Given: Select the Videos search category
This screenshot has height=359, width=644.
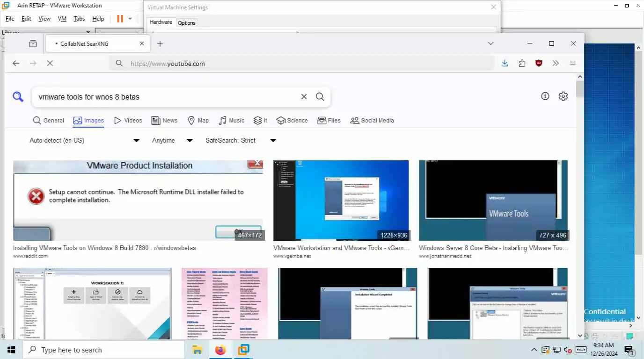Looking at the screenshot, I should pyautogui.click(x=128, y=121).
